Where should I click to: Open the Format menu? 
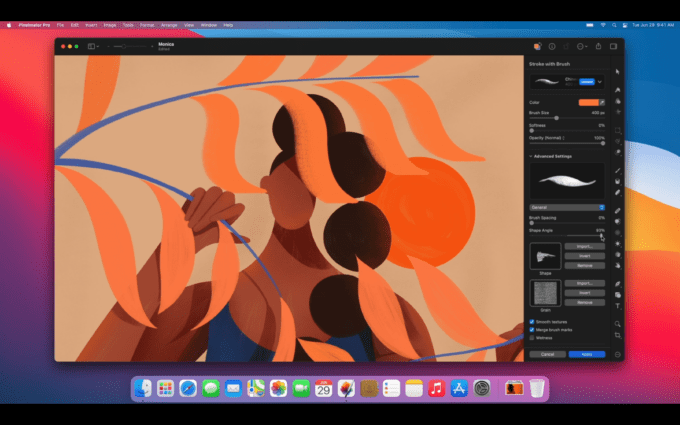(x=147, y=24)
